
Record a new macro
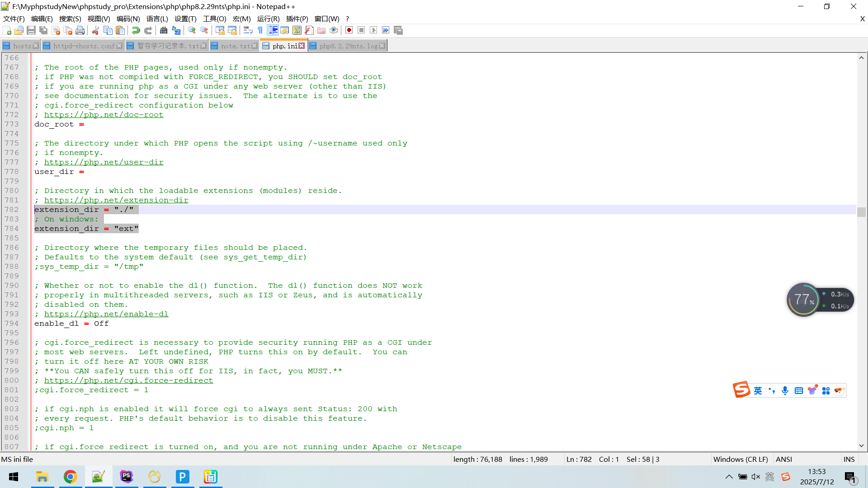(349, 30)
